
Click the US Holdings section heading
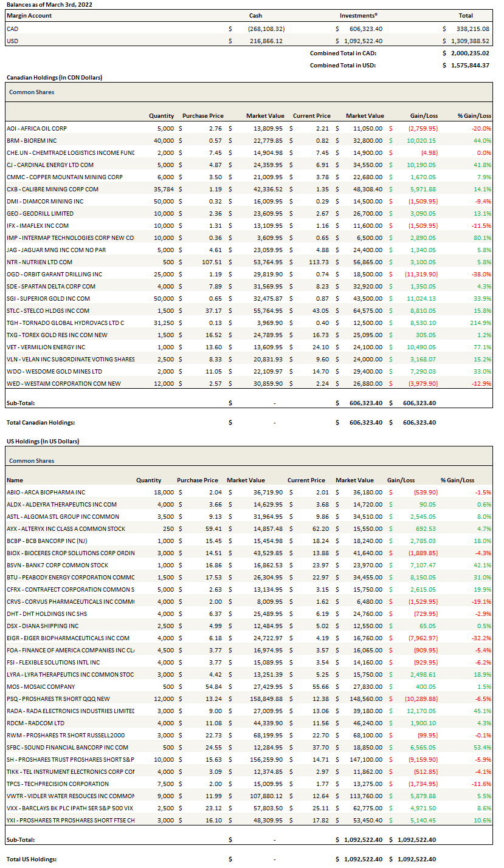(x=42, y=441)
